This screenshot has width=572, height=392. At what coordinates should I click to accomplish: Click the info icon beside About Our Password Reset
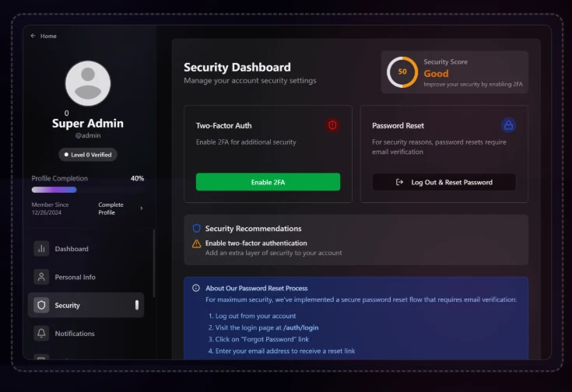(x=196, y=289)
